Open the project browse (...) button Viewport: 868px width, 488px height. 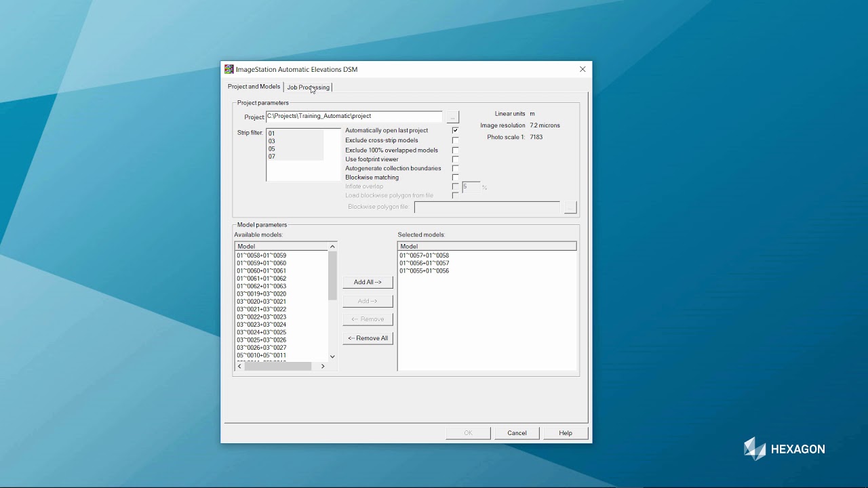click(x=452, y=117)
